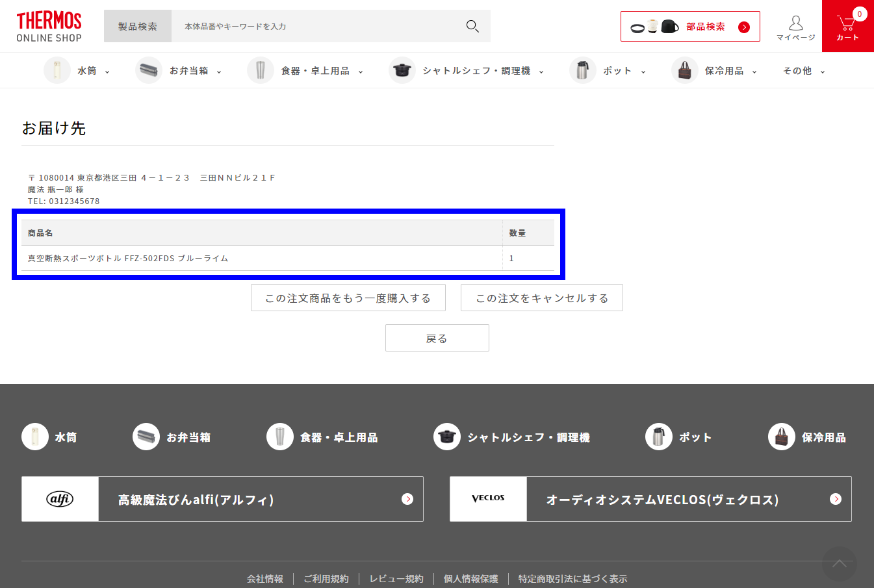This screenshot has width=874, height=588.
Task: Expand the シャトルシェフ・調理機 dropdown menu
Action: [x=541, y=71]
